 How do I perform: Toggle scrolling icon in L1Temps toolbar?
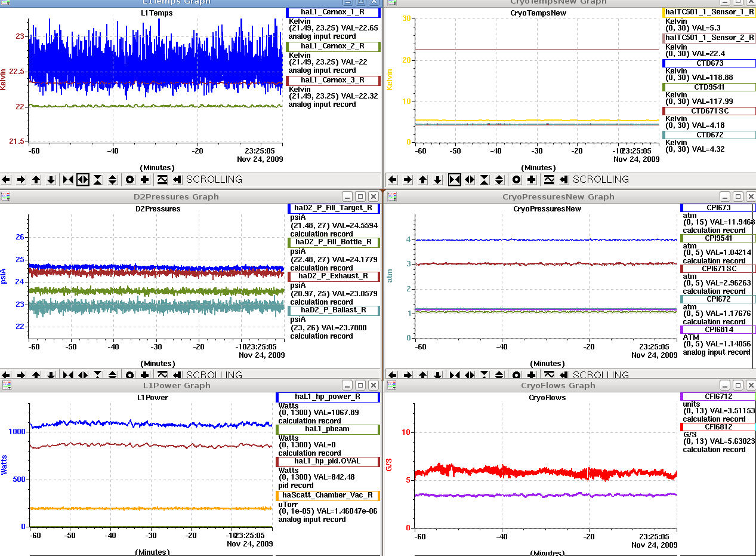click(177, 180)
